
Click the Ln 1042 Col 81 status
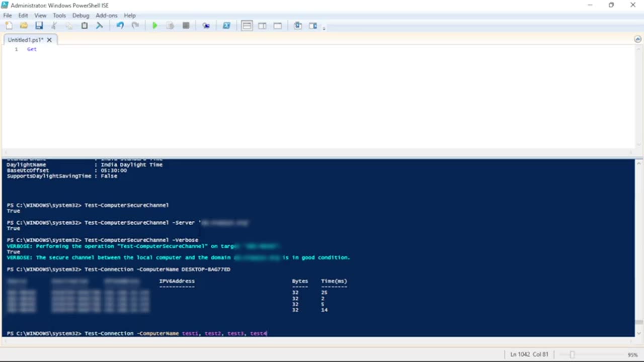529,354
